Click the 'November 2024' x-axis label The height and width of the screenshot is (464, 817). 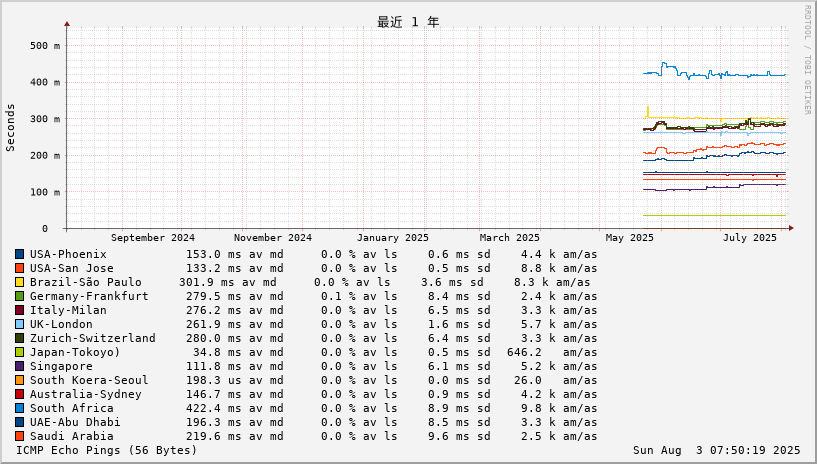coord(273,237)
